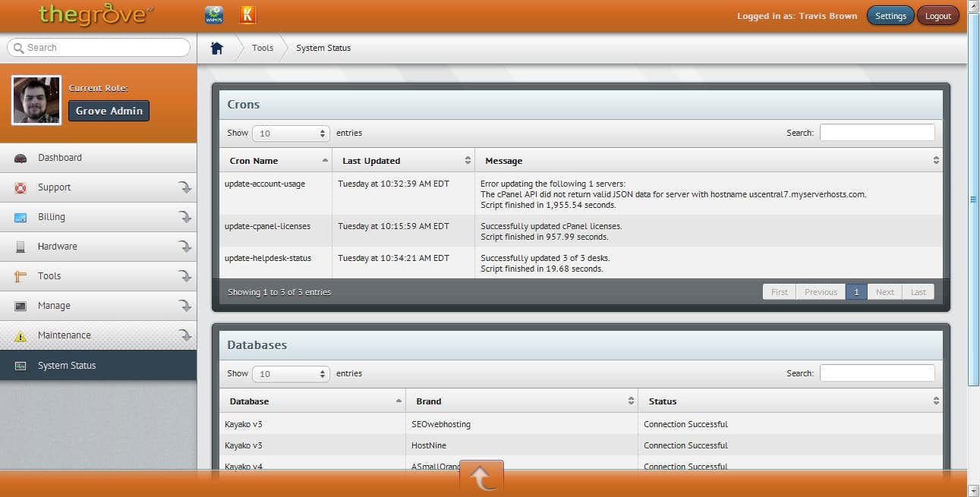980x497 pixels.
Task: Click the WHMCS icon in header
Action: point(214,14)
